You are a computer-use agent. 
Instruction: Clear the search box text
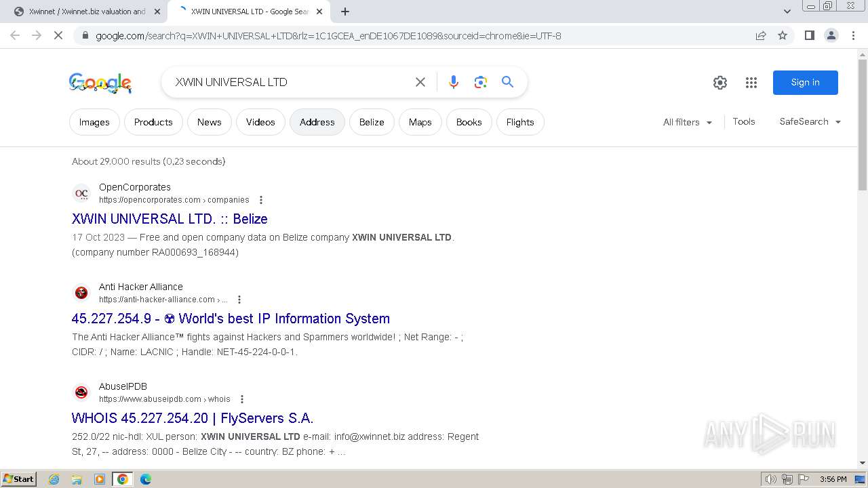click(420, 82)
